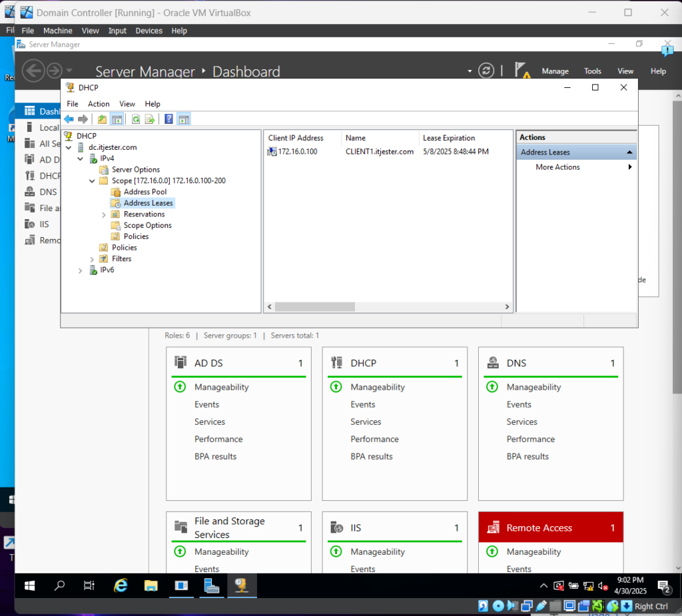Expand the Filters tree node
682x616 pixels.
[x=92, y=259]
